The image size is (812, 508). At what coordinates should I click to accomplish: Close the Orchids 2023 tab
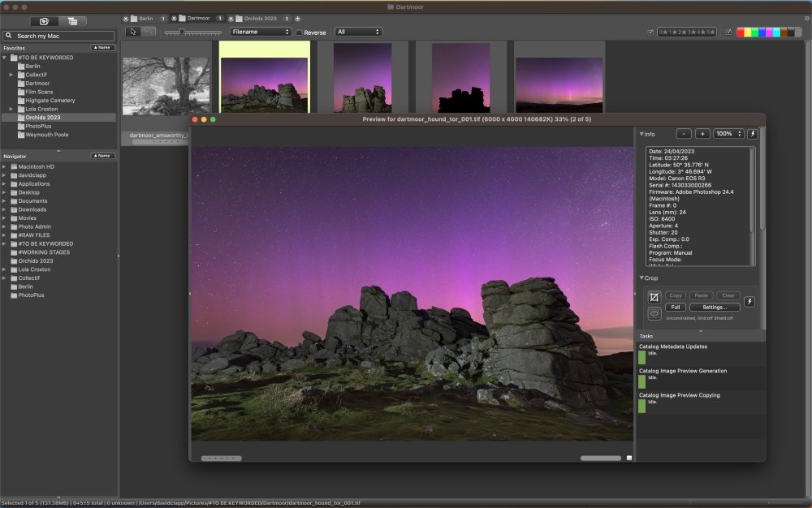pyautogui.click(x=231, y=19)
